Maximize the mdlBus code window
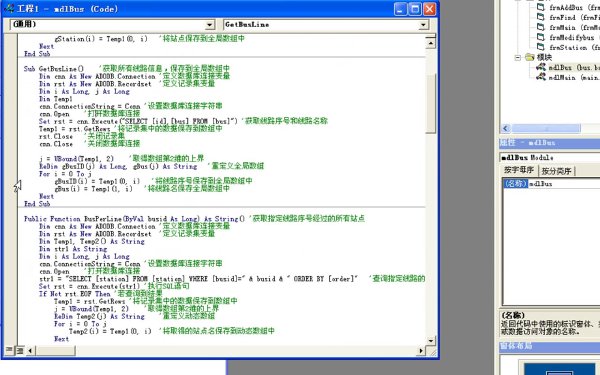Image resolution: width=600 pixels, height=375 pixels. click(415, 9)
